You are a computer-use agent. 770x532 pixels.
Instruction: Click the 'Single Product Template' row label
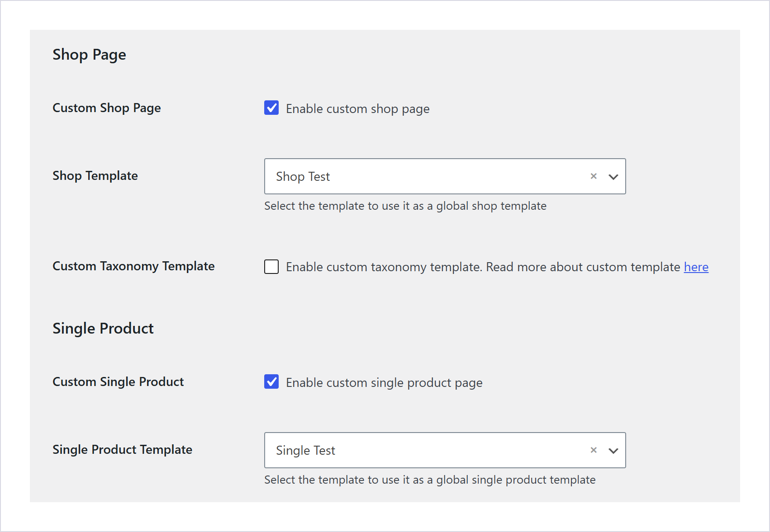click(122, 449)
